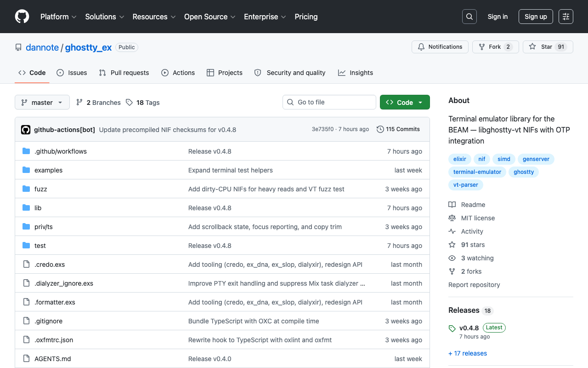Click the file icon beside .credo.exs
The image size is (588, 368).
point(26,264)
